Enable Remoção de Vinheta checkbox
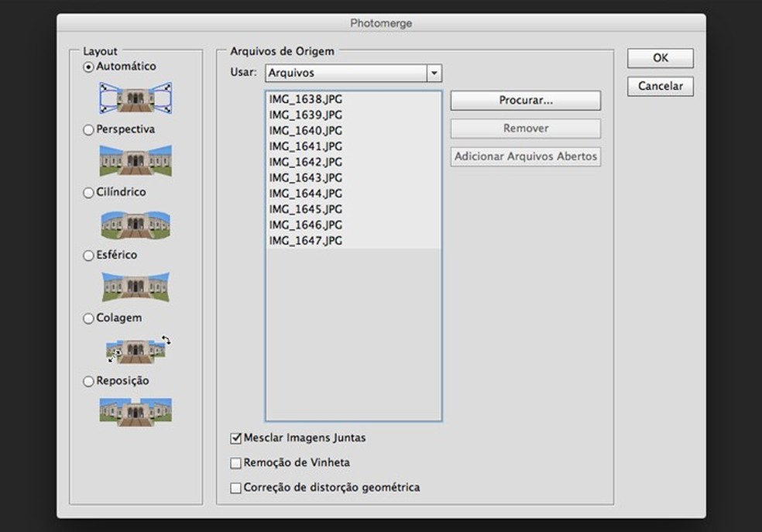Screen dimensions: 762x532 click(x=235, y=463)
